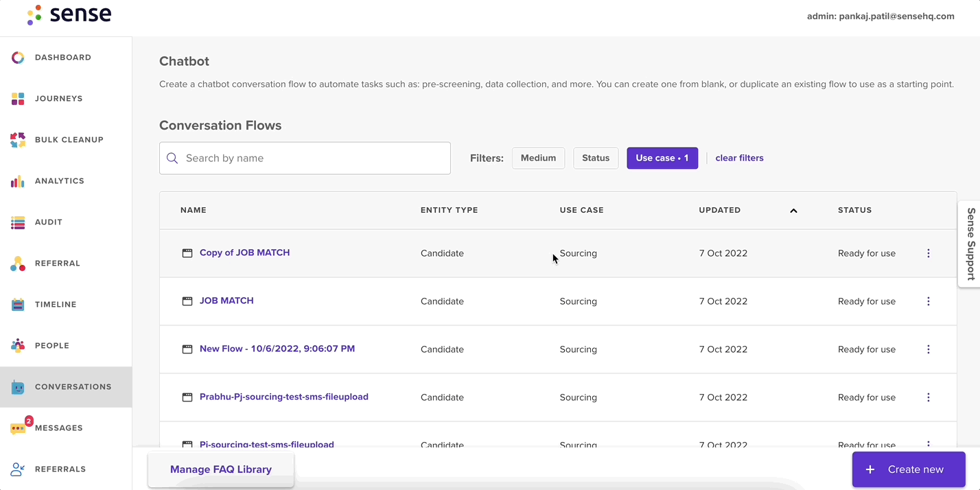Click the Sense logo
The width and height of the screenshot is (980, 490).
(69, 14)
